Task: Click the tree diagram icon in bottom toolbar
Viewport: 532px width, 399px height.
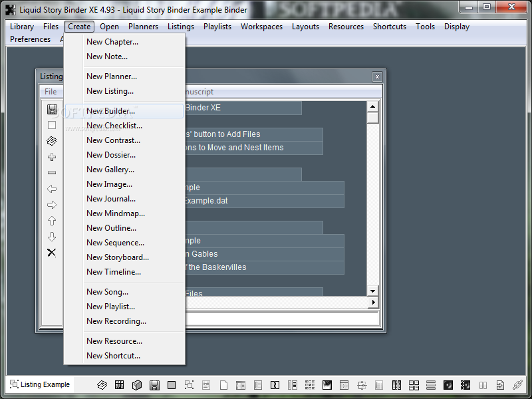Action: (x=362, y=385)
